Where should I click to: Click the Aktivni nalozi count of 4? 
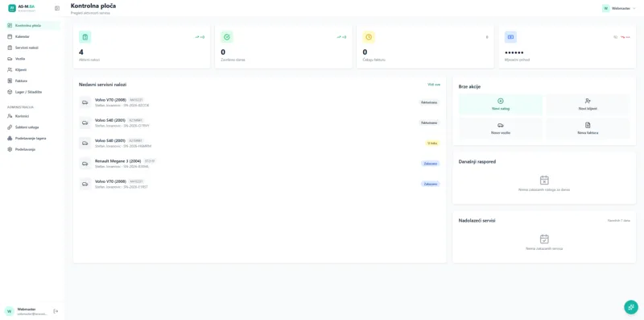[81, 52]
